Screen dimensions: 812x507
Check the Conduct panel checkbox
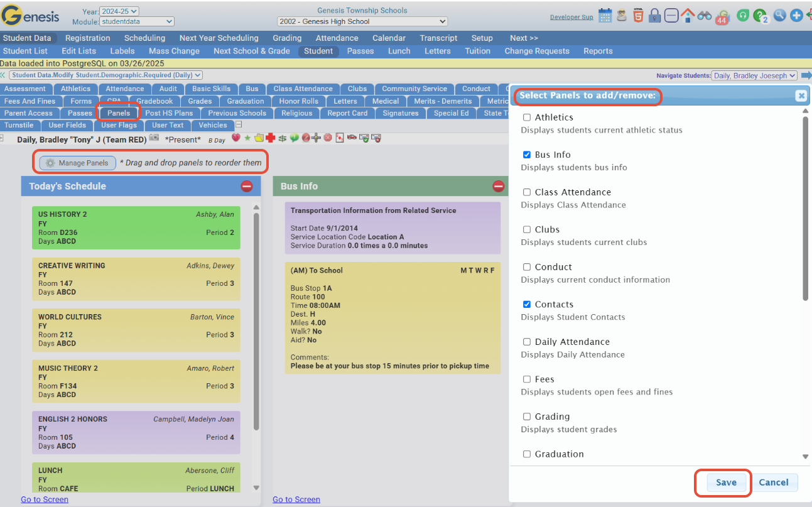[527, 267]
